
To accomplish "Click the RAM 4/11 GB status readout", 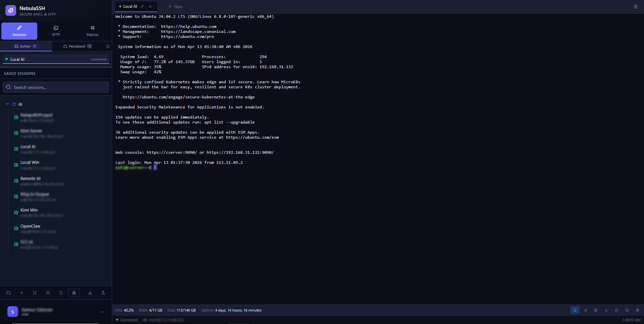I will click(151, 310).
